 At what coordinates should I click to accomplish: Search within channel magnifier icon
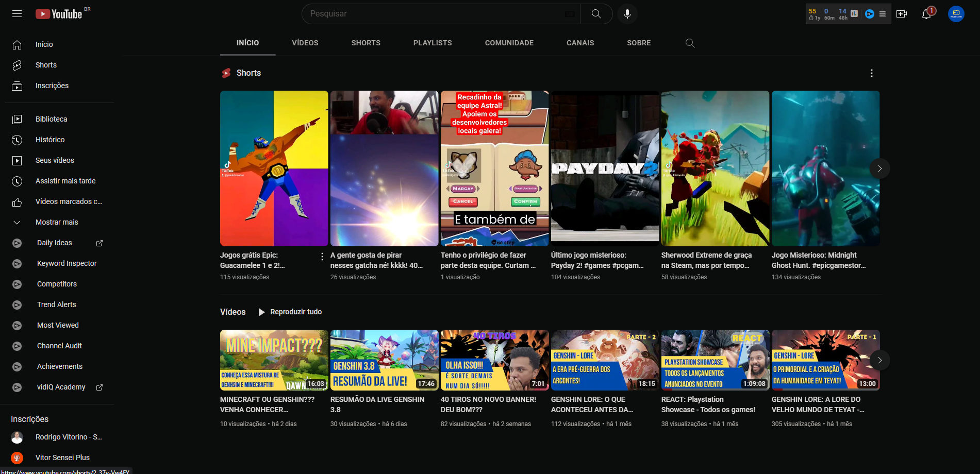[690, 43]
